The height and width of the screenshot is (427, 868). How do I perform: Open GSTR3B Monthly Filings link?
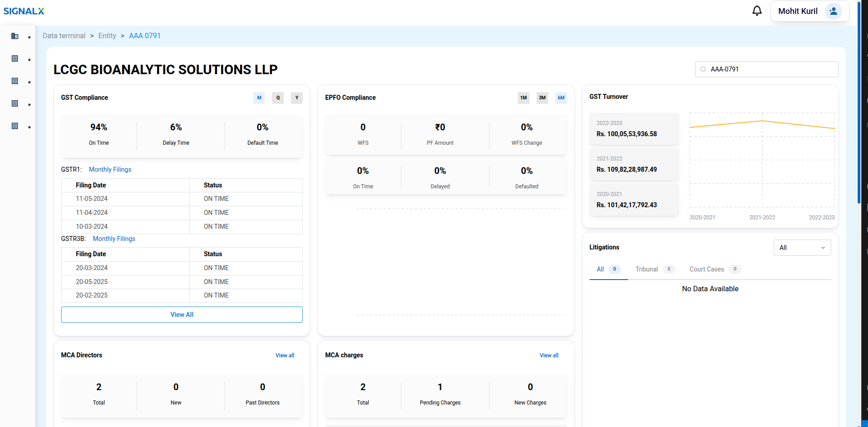click(114, 239)
